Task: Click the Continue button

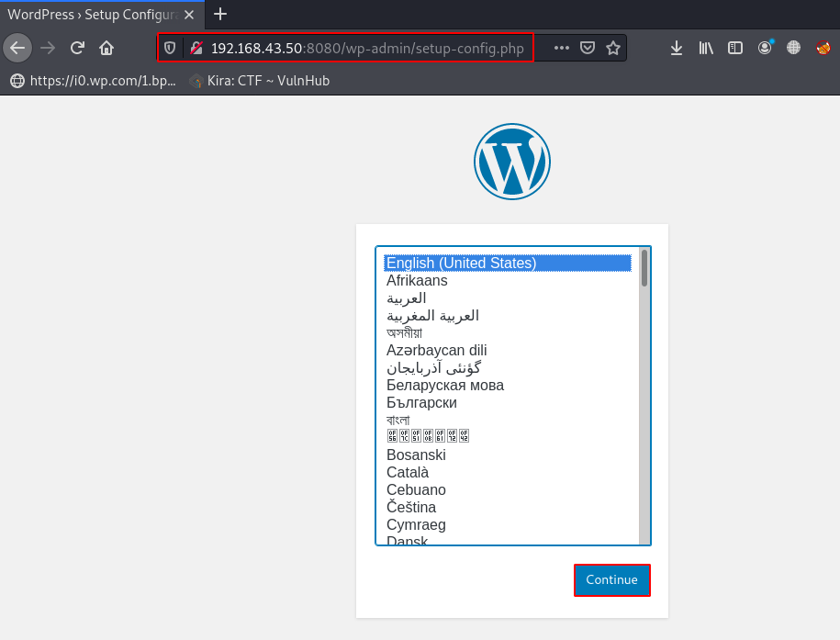Action: point(611,580)
